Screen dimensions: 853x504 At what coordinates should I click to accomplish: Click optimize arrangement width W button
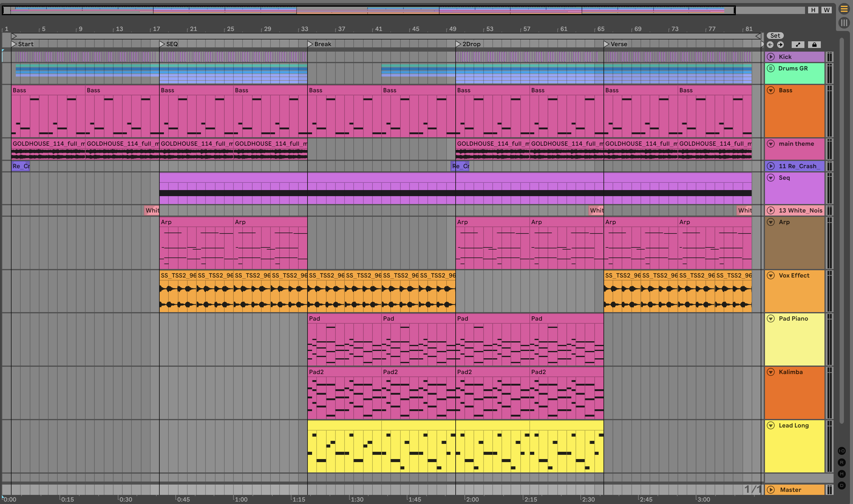pyautogui.click(x=827, y=10)
